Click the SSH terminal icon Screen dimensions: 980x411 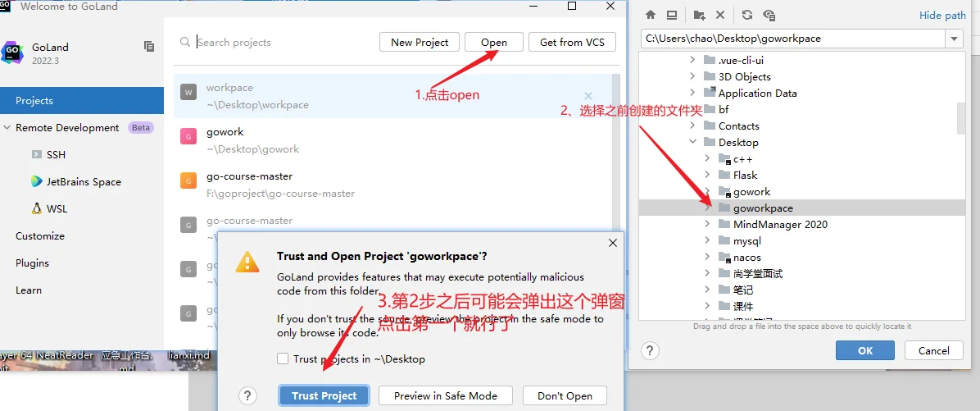click(37, 154)
